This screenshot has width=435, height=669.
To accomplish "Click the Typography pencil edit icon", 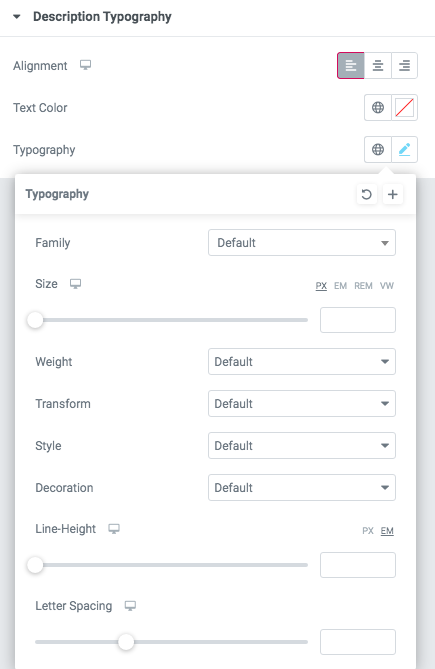I will [404, 149].
